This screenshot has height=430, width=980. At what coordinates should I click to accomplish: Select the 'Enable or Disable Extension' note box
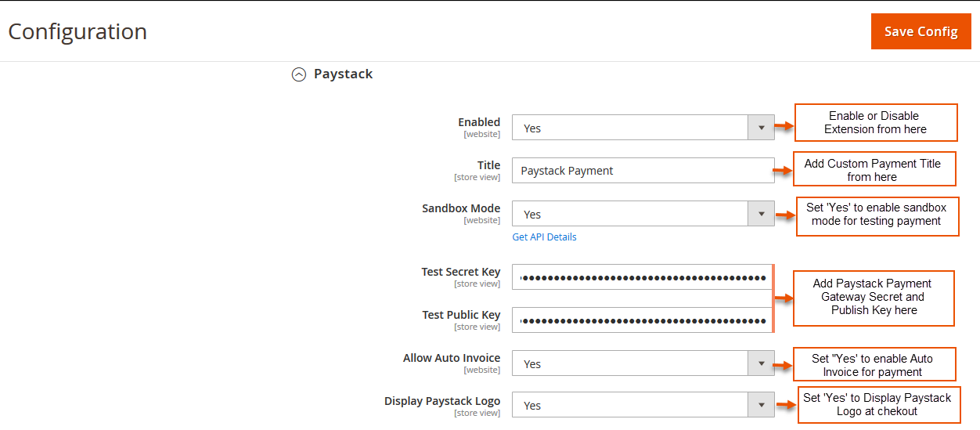(x=875, y=123)
